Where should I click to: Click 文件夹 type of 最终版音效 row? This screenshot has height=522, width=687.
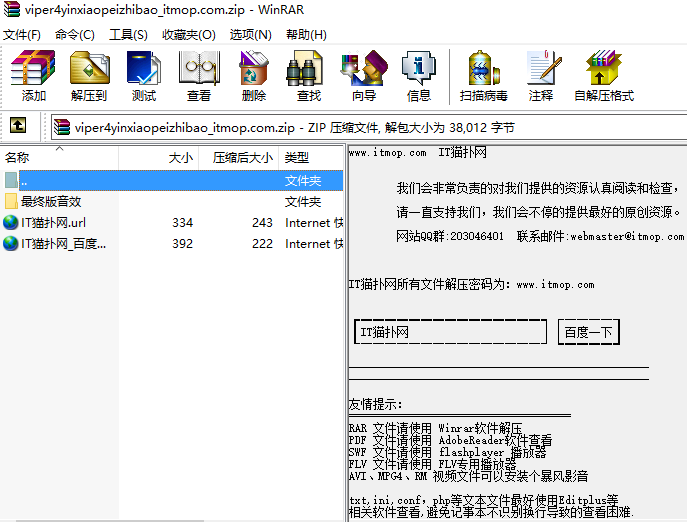pyautogui.click(x=303, y=202)
